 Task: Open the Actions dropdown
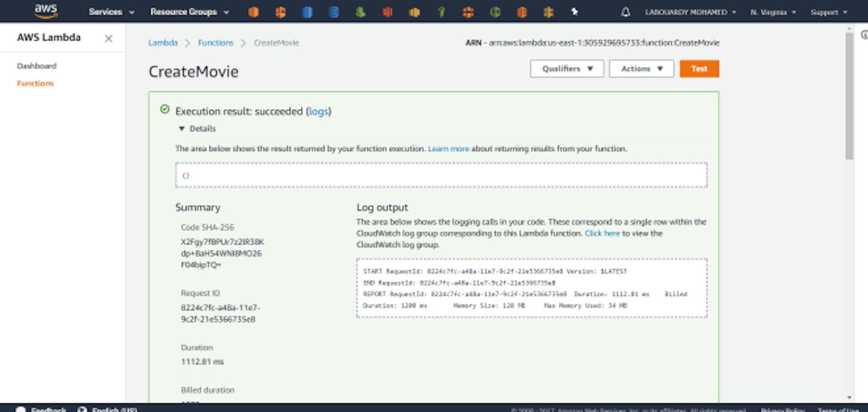pyautogui.click(x=641, y=69)
